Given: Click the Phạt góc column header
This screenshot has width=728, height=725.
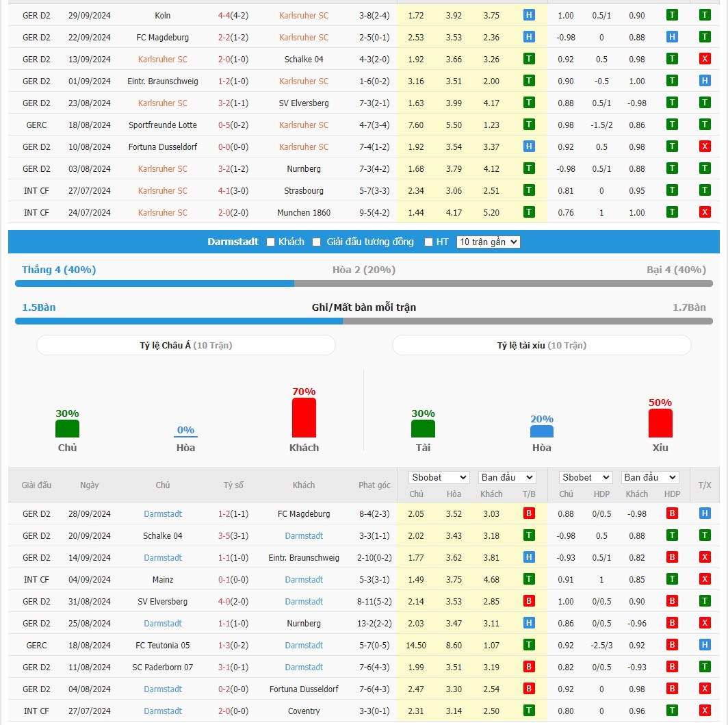Looking at the screenshot, I should tap(374, 485).
